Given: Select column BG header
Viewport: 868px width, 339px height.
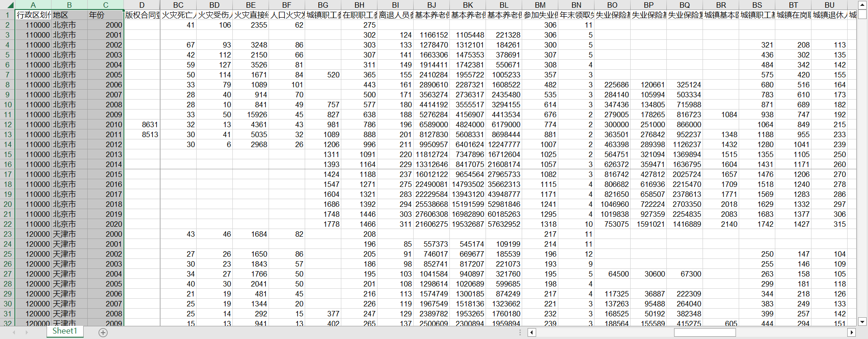Looking at the screenshot, I should click(x=323, y=5).
